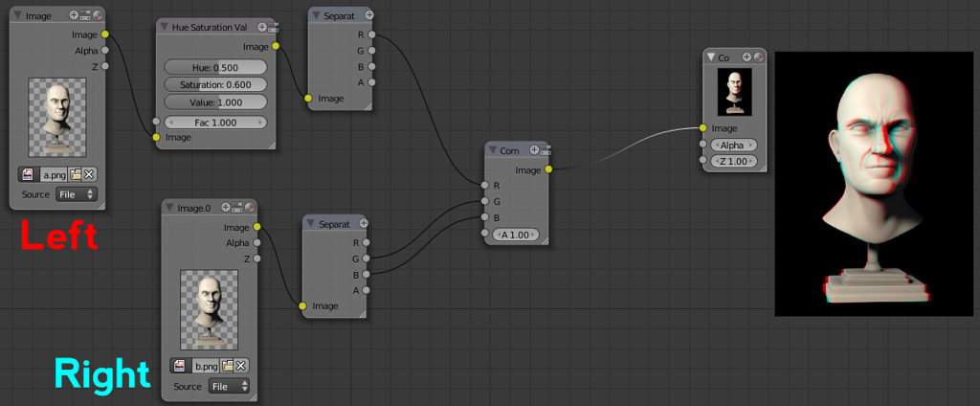Viewport: 980px width, 406px height.
Task: Open the Source File dropdown under b.png
Action: 229,387
